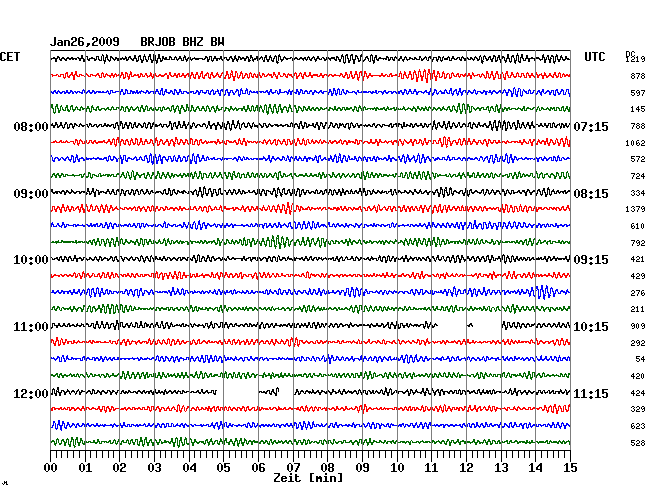This screenshot has width=650, height=494.
Task: Select the UTC time label "11:15"
Action: [591, 393]
